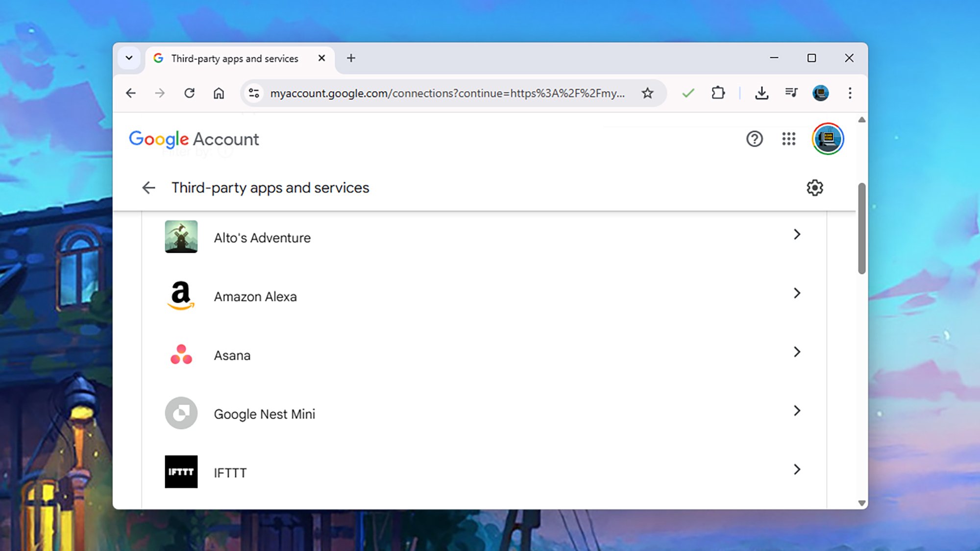Screen dimensions: 980x551
Task: Expand details for Amazon Alexa
Action: (x=798, y=293)
